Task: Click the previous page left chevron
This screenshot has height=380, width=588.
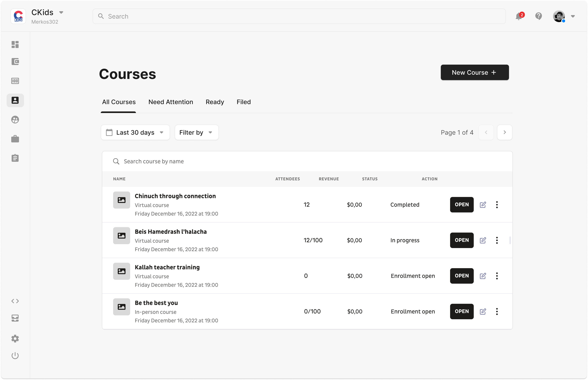Action: coord(486,133)
